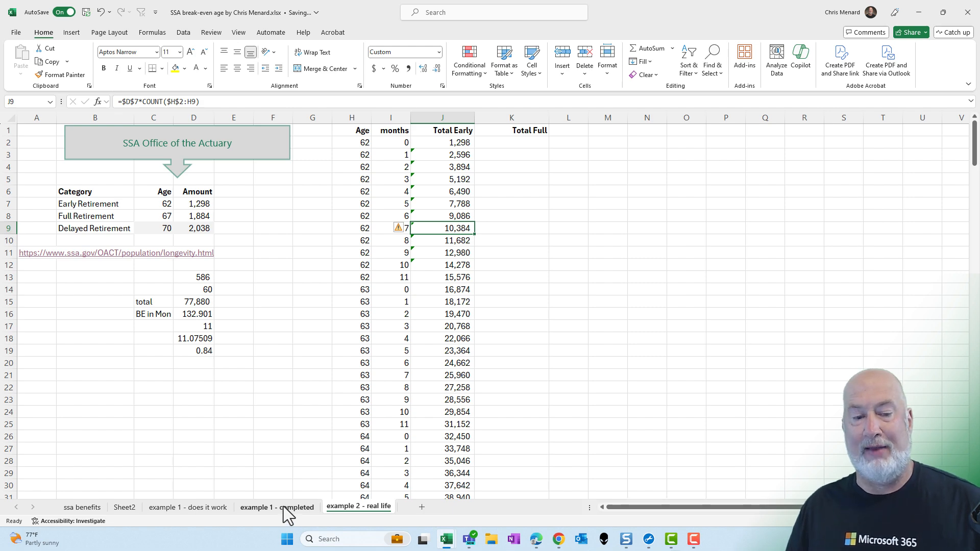Click the Comments button
This screenshot has height=551, width=980.
(865, 32)
